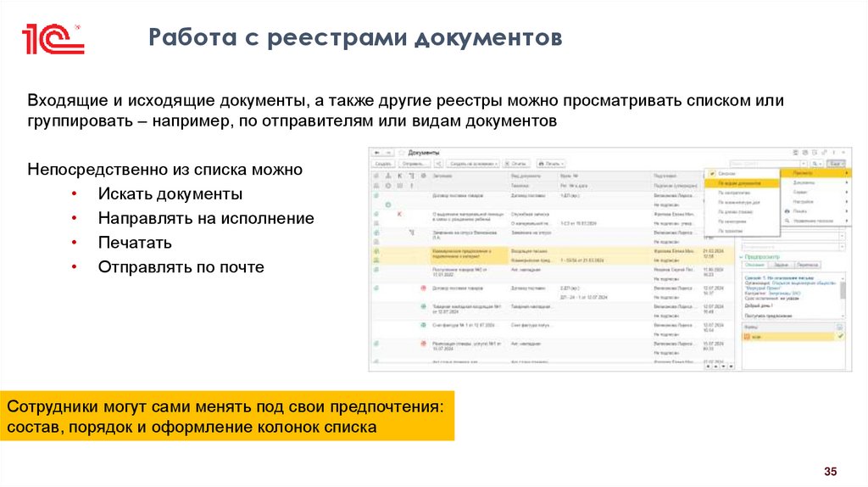Select По номенклатуре дел view

point(742,202)
